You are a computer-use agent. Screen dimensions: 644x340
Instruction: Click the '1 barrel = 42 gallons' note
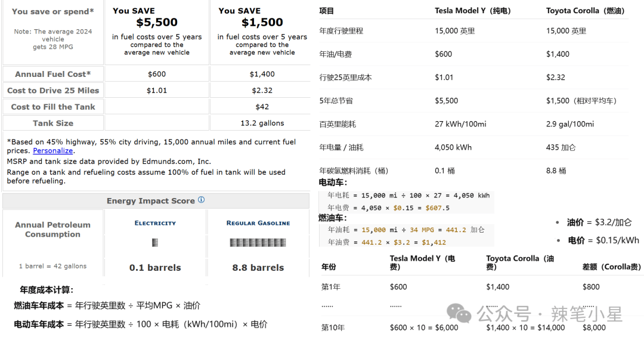[x=53, y=266]
